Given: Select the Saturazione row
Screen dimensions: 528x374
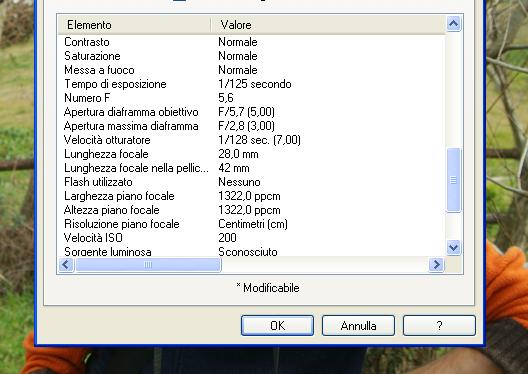Looking at the screenshot, I should pyautogui.click(x=252, y=56).
